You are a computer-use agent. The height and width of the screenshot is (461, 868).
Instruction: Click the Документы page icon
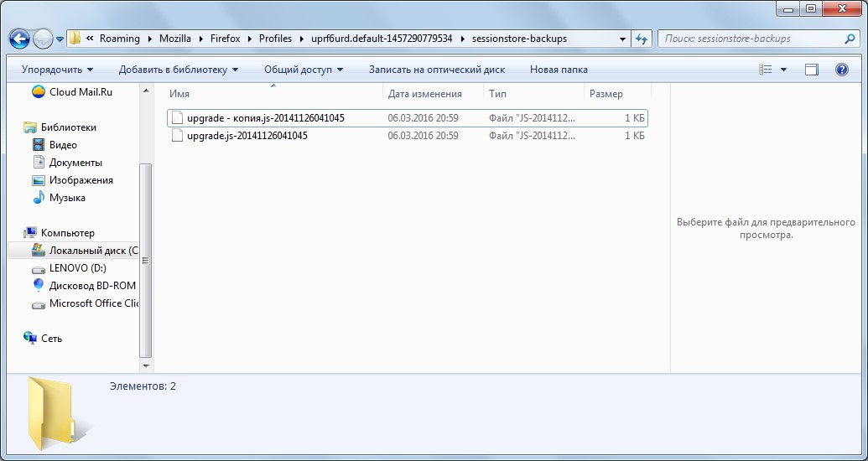(x=39, y=162)
